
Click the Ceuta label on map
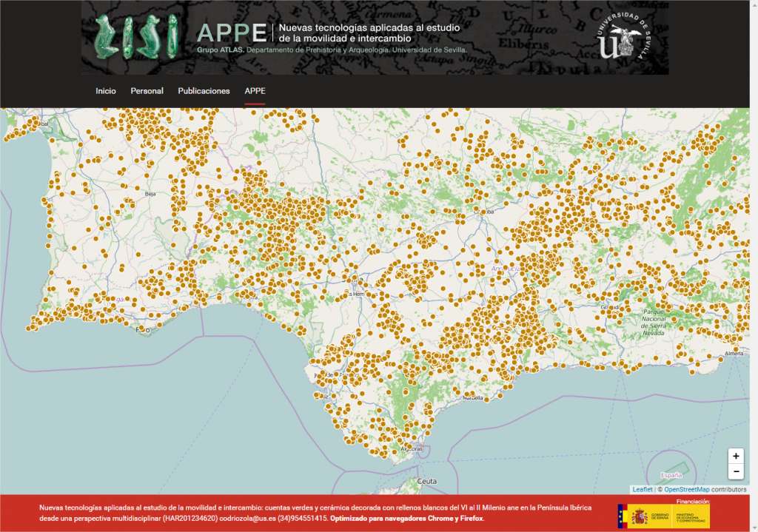coord(427,481)
